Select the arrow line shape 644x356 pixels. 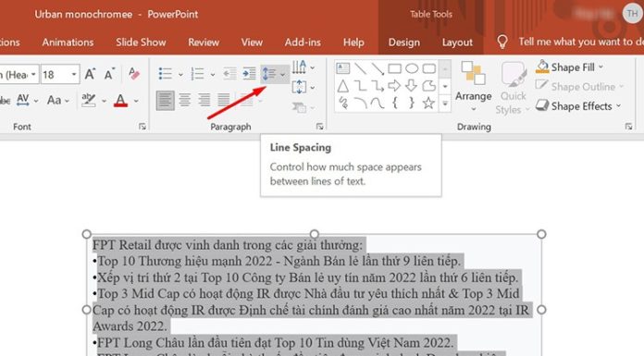(378, 68)
